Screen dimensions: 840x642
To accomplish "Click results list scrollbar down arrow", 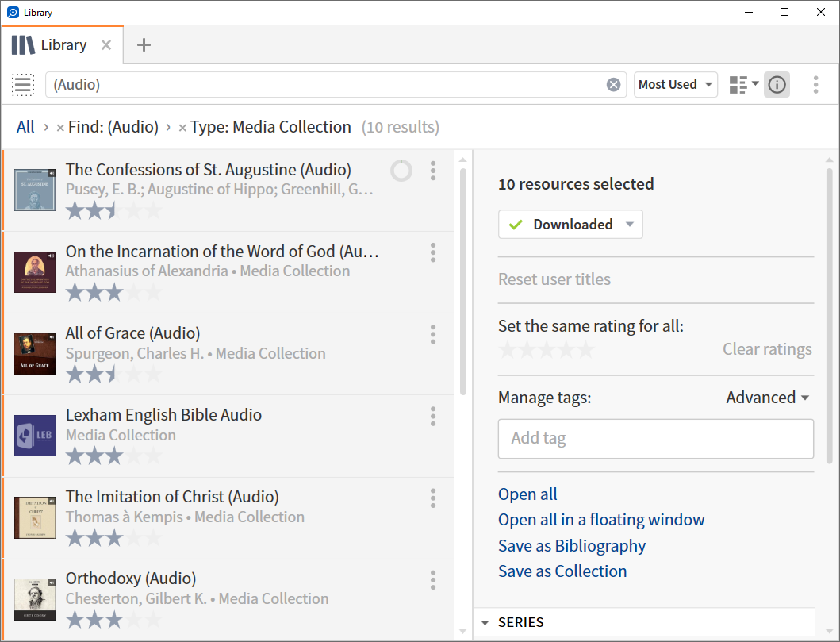I will (x=463, y=632).
